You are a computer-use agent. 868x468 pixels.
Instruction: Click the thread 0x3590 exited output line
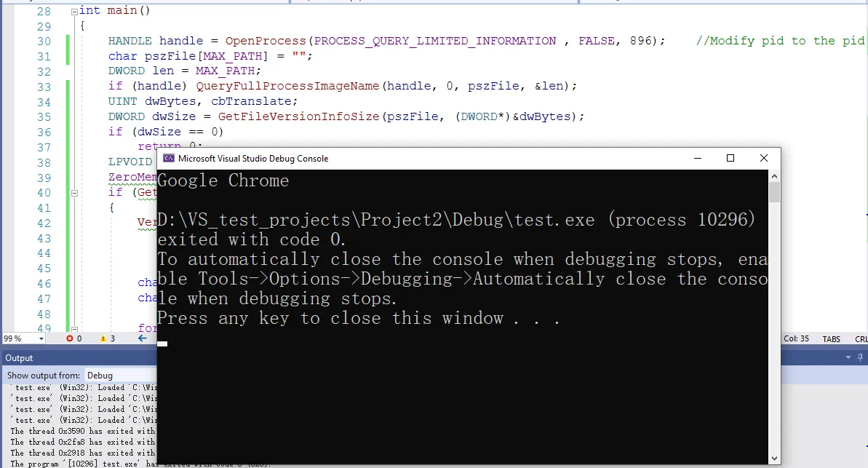pos(83,431)
